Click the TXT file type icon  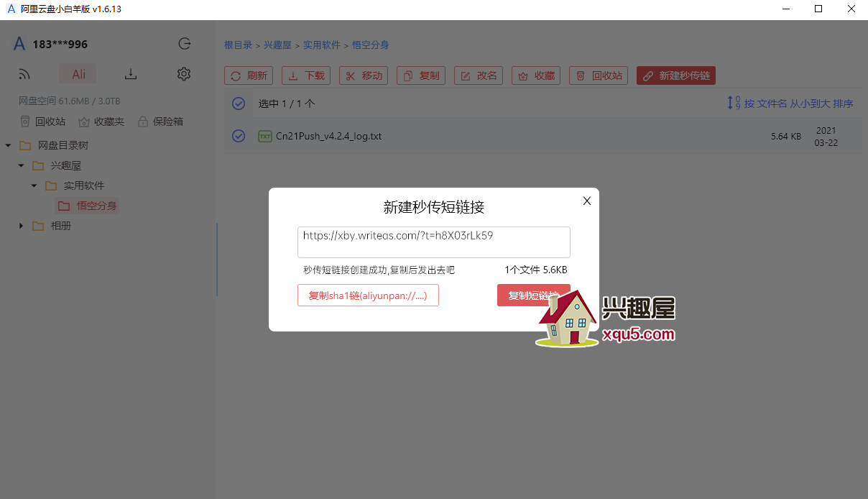click(x=264, y=136)
